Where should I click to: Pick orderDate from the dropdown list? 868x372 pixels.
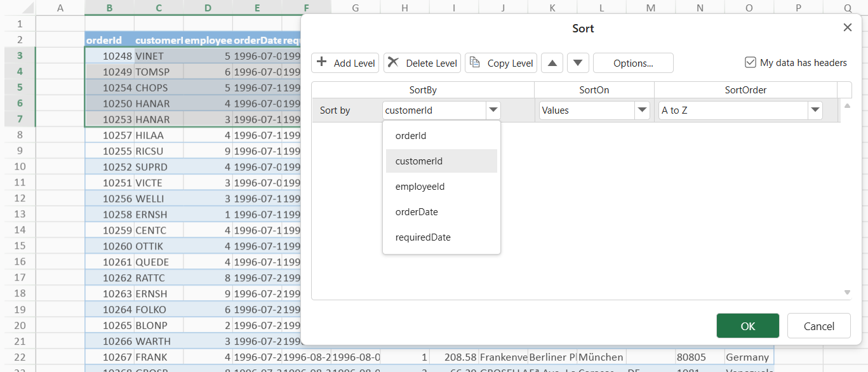click(417, 212)
